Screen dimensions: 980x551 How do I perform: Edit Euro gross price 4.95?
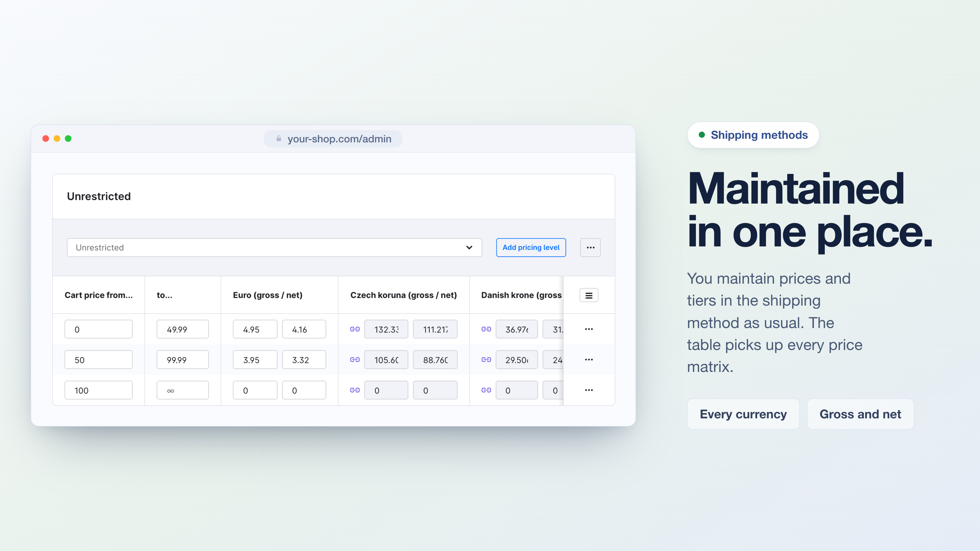(255, 329)
